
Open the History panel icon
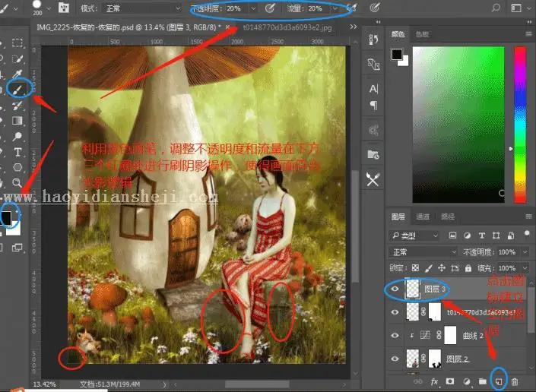pyautogui.click(x=373, y=40)
